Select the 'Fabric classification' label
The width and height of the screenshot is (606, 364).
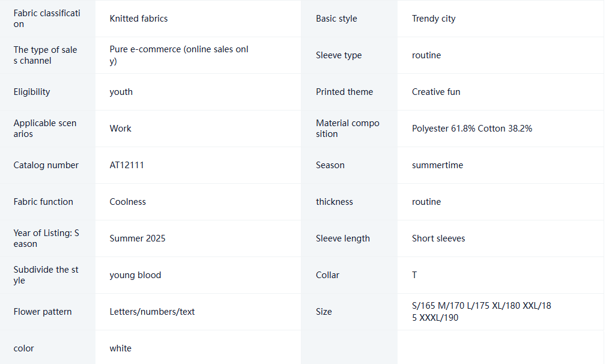[x=47, y=19]
